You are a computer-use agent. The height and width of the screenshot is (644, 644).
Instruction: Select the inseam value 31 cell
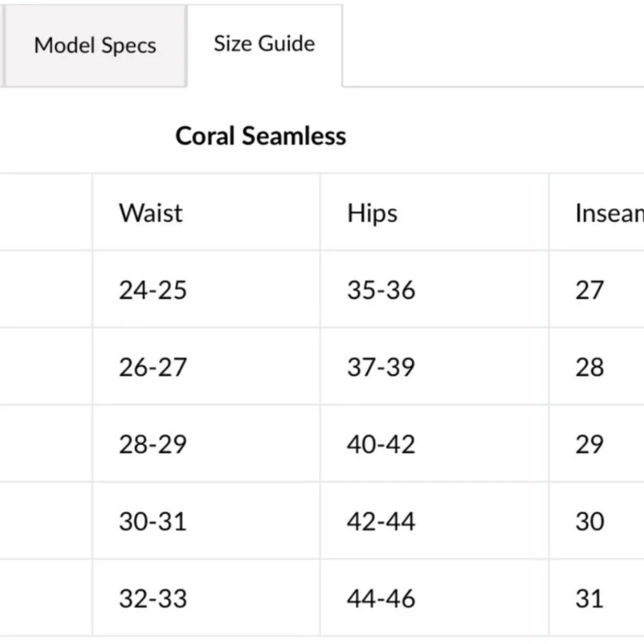click(589, 598)
